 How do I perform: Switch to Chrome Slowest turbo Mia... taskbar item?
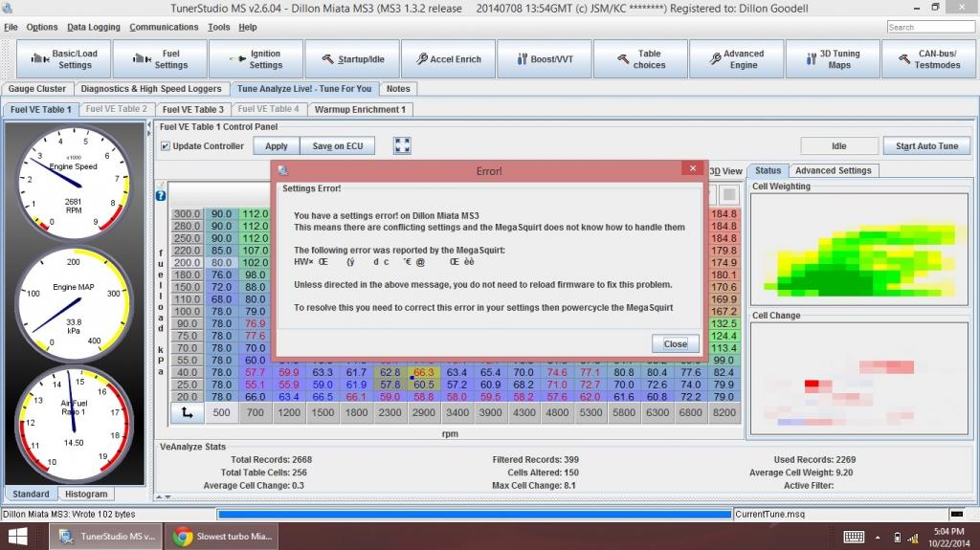point(222,537)
